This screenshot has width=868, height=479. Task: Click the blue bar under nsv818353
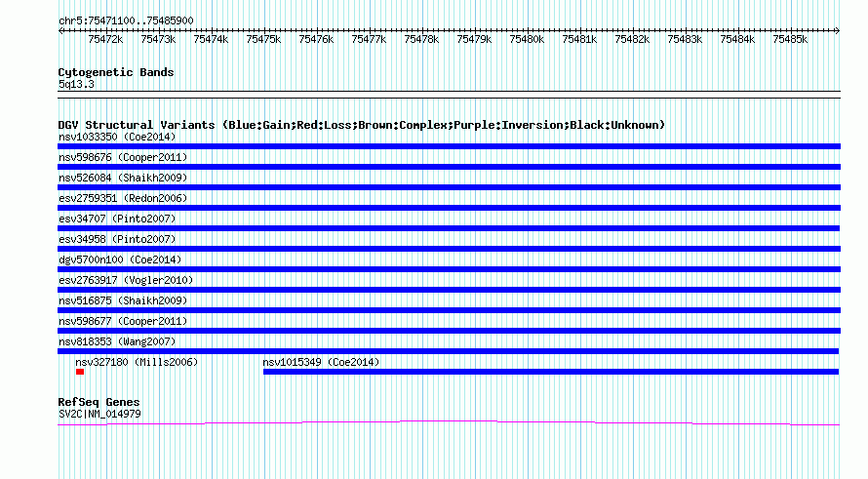(449, 351)
